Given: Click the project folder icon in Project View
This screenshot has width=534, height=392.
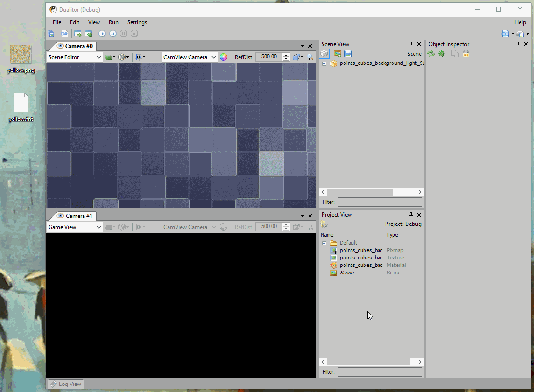Looking at the screenshot, I should coord(324,224).
